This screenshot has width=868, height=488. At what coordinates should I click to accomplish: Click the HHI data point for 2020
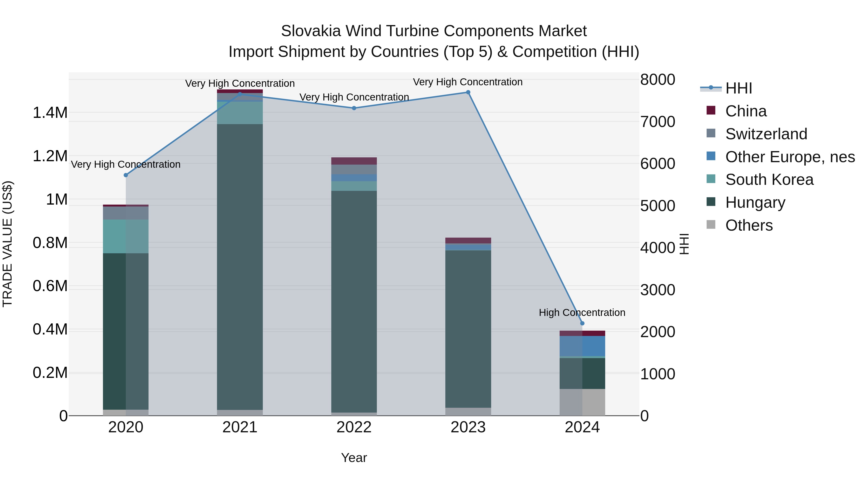coord(126,175)
